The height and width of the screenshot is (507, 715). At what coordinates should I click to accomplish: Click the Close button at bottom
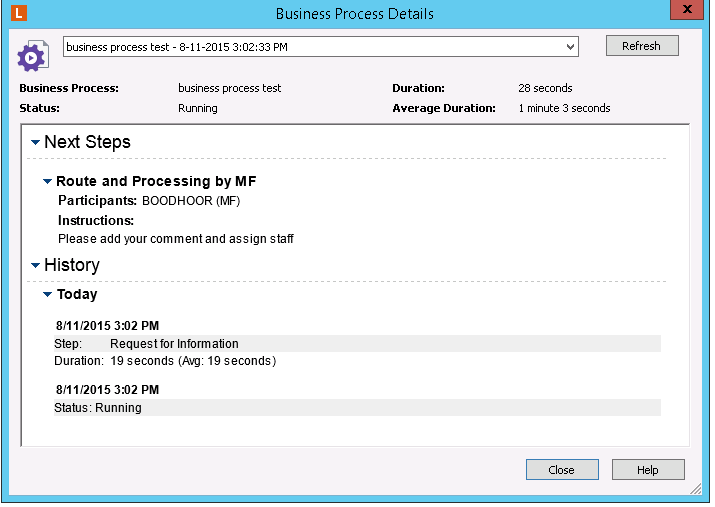point(561,470)
